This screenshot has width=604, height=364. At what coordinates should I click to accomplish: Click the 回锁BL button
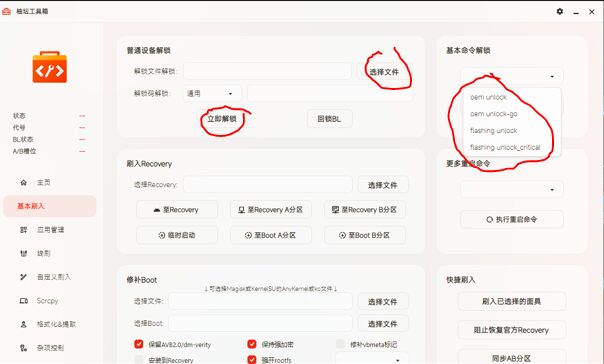point(329,119)
